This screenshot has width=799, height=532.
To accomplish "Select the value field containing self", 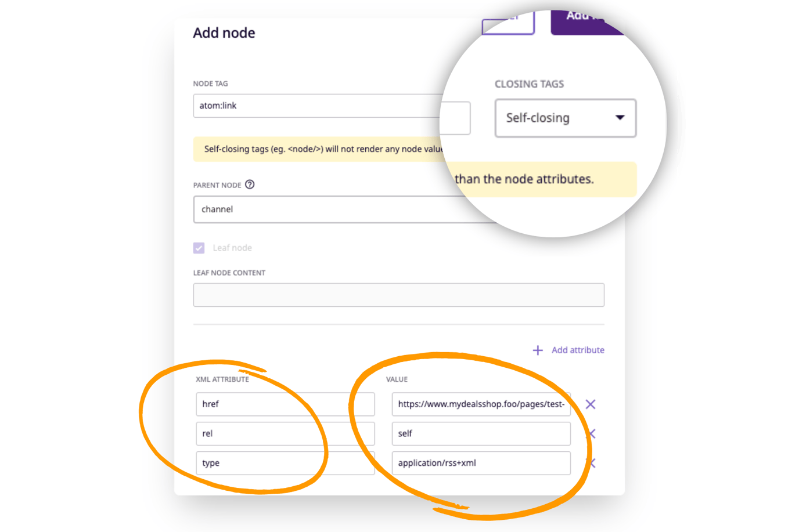I will (481, 434).
